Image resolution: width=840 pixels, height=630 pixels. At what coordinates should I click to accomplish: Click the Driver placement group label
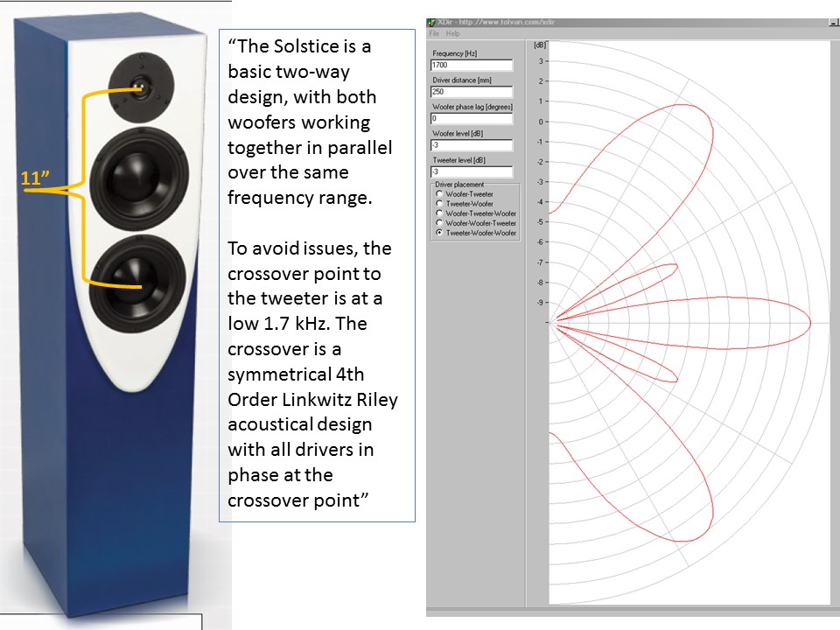click(x=459, y=185)
